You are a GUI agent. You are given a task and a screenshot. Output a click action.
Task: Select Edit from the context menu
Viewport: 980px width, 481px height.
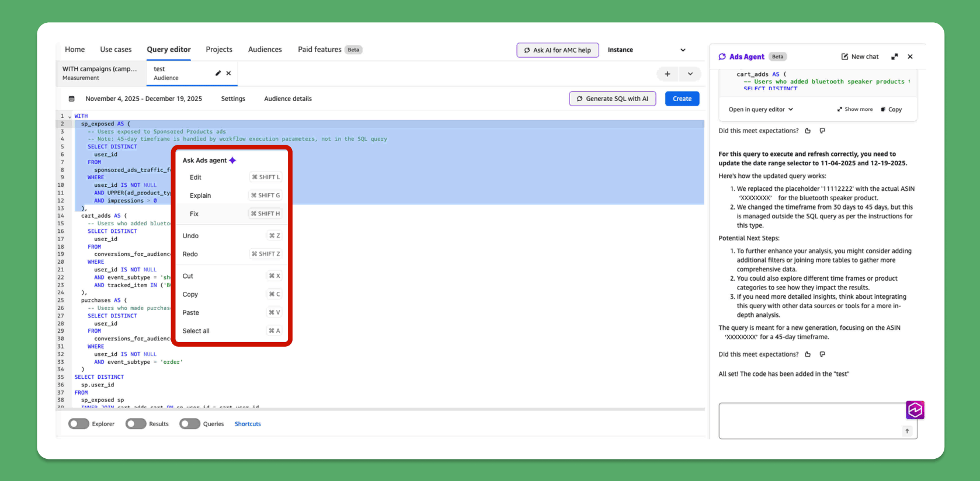(x=232, y=177)
